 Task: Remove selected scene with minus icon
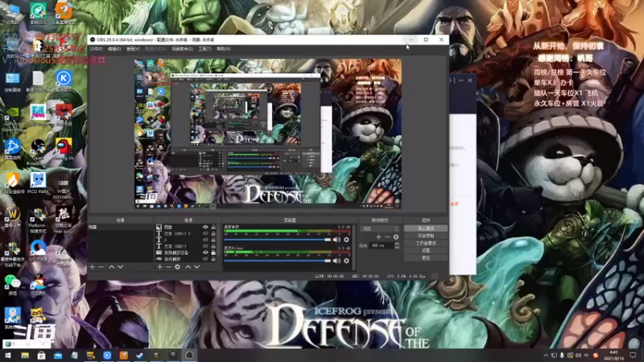click(101, 267)
